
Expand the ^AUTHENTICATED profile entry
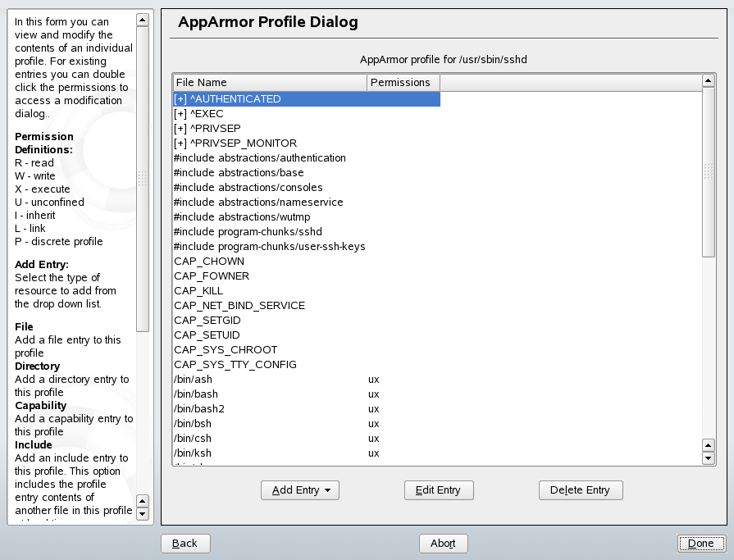click(179, 98)
